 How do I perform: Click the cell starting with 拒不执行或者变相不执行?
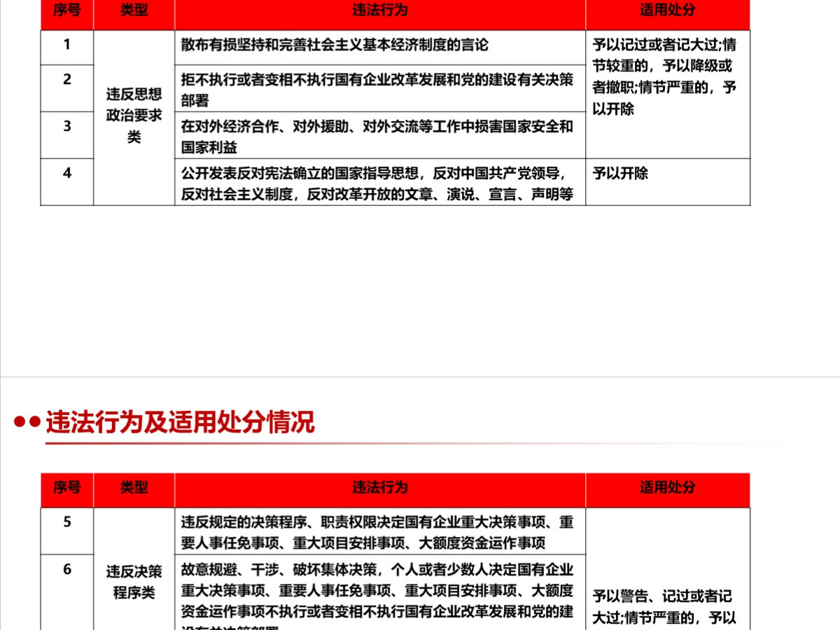tap(380, 88)
